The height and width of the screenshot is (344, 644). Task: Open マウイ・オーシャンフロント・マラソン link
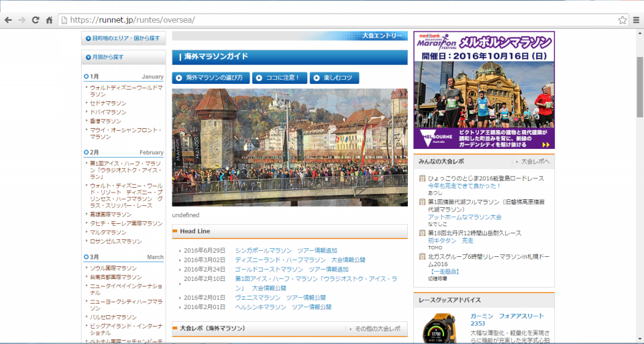[125, 133]
